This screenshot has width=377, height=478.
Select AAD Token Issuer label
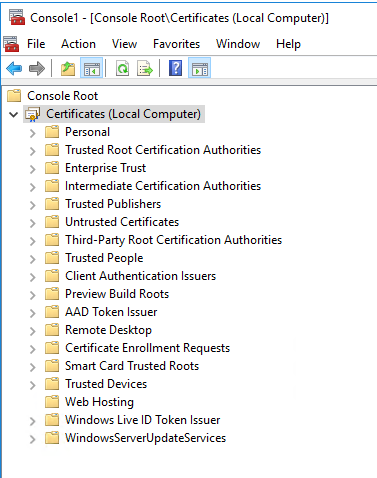coord(111,312)
